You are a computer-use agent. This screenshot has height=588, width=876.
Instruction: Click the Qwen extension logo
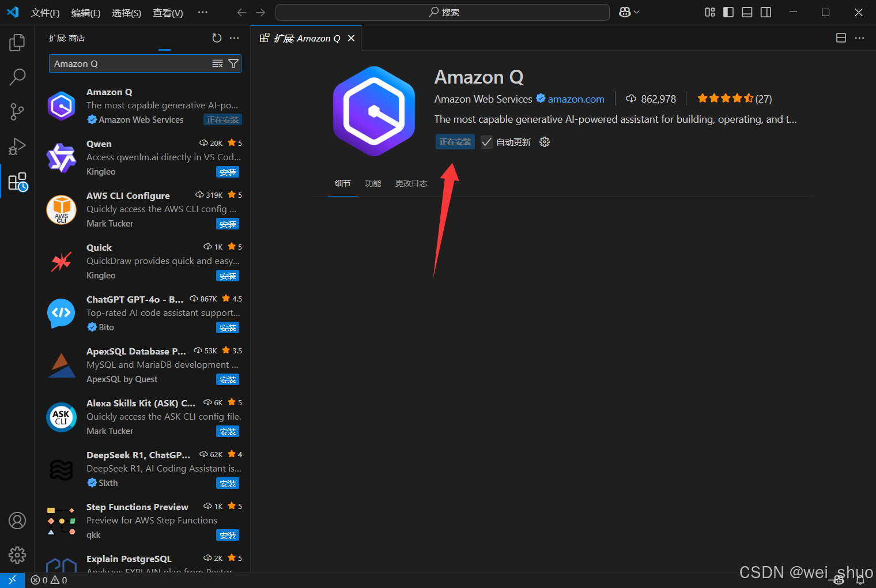coord(61,158)
